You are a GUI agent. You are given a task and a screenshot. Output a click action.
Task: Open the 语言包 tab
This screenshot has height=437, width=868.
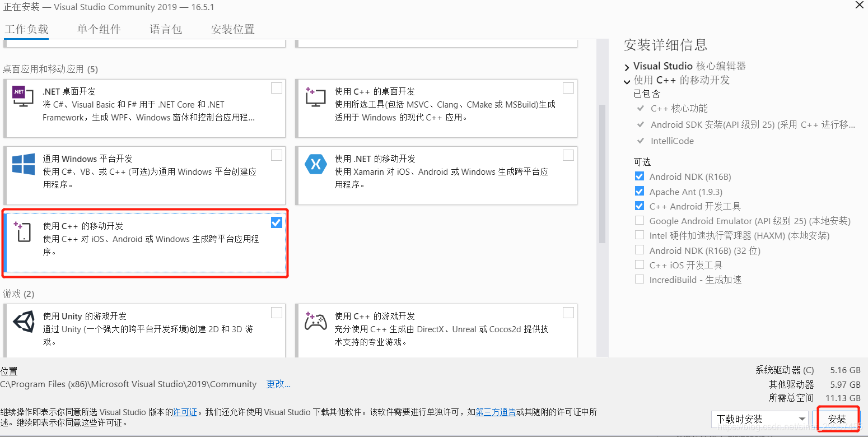pyautogui.click(x=165, y=29)
